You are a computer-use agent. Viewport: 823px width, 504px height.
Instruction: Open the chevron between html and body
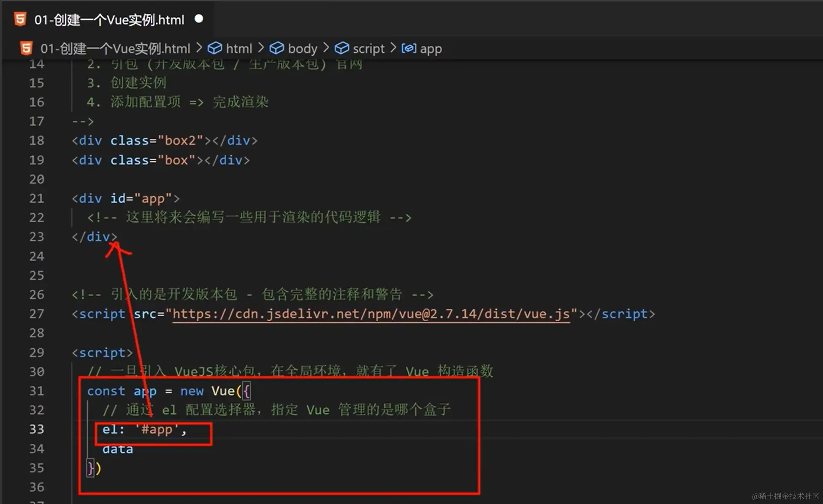(261, 48)
